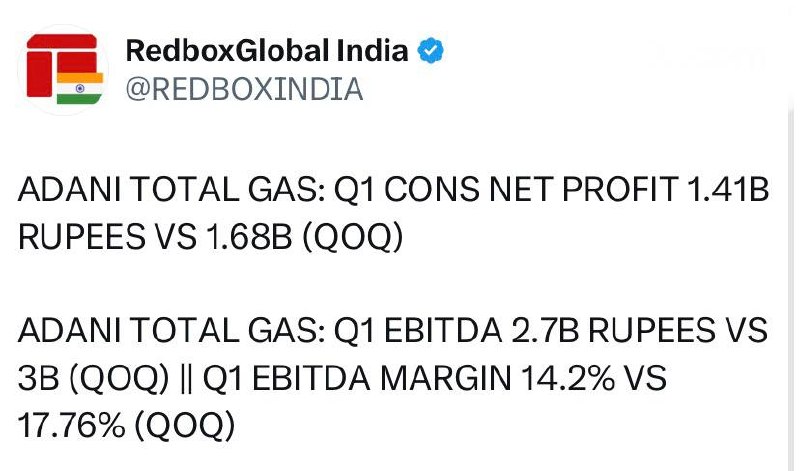Click the Indian flag in avatar

pos(80,88)
